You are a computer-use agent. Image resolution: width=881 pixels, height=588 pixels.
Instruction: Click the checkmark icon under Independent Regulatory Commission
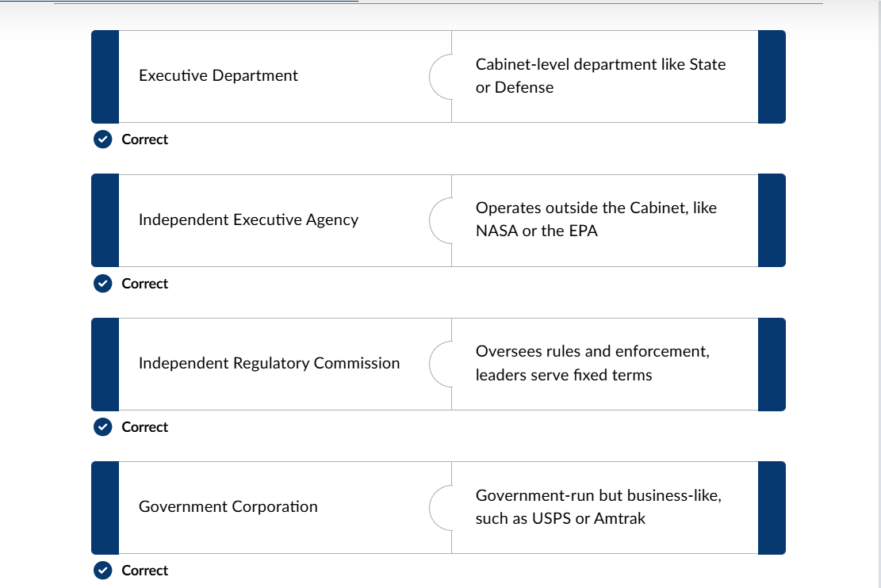[102, 427]
